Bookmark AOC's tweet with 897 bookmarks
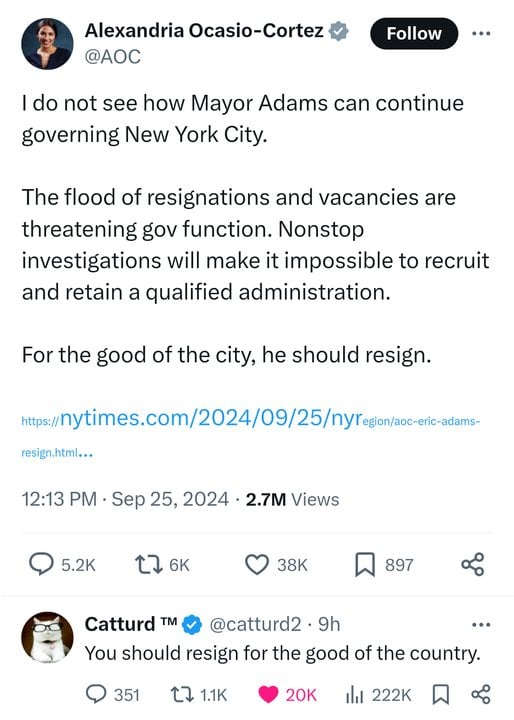The width and height of the screenshot is (514, 720). coord(365,564)
